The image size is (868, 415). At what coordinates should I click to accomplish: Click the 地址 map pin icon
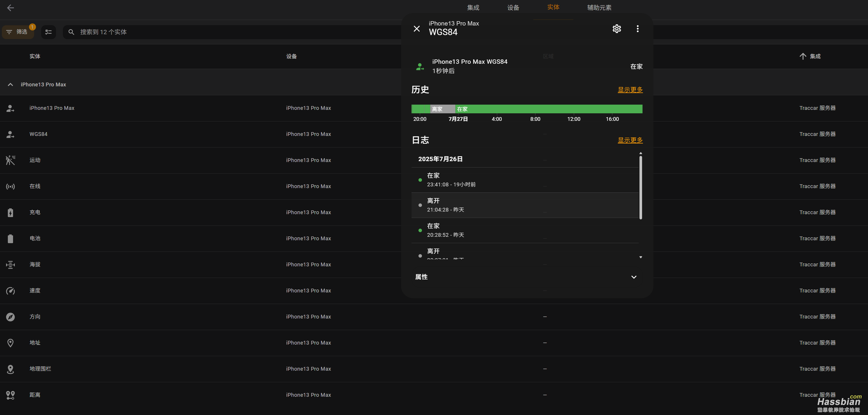(x=10, y=343)
